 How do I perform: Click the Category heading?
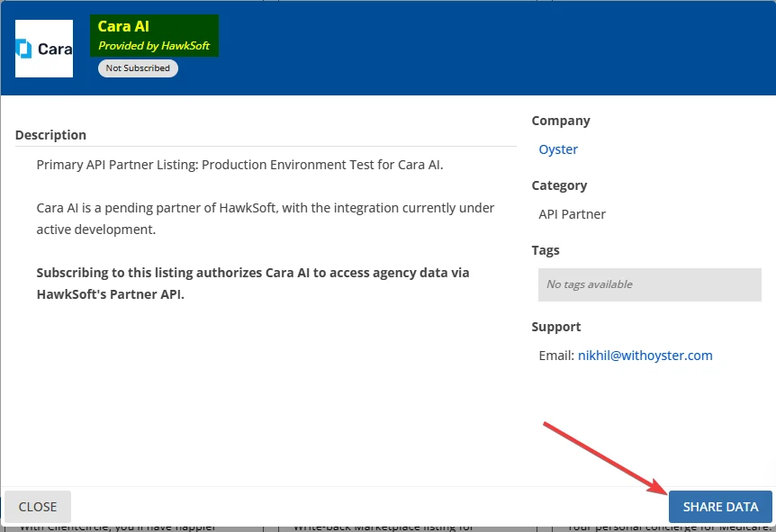pyautogui.click(x=559, y=185)
